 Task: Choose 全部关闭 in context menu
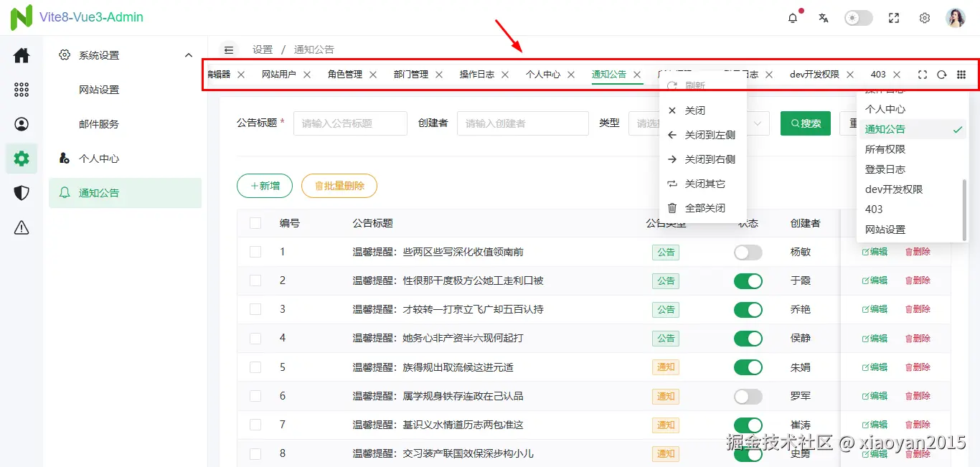click(x=703, y=208)
